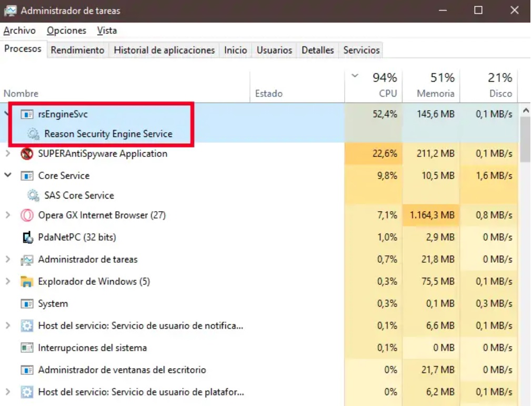Open the Vista menu
The image size is (532, 406).
pyautogui.click(x=107, y=31)
